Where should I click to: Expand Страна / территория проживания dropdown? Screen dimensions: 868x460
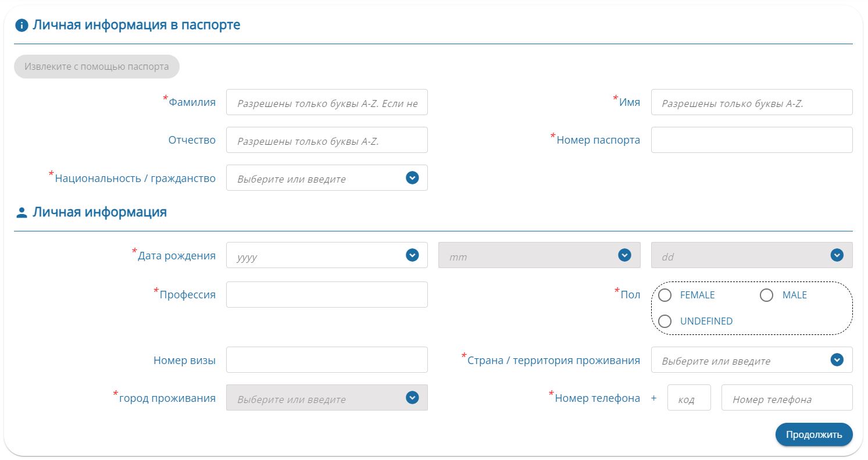[x=751, y=360]
